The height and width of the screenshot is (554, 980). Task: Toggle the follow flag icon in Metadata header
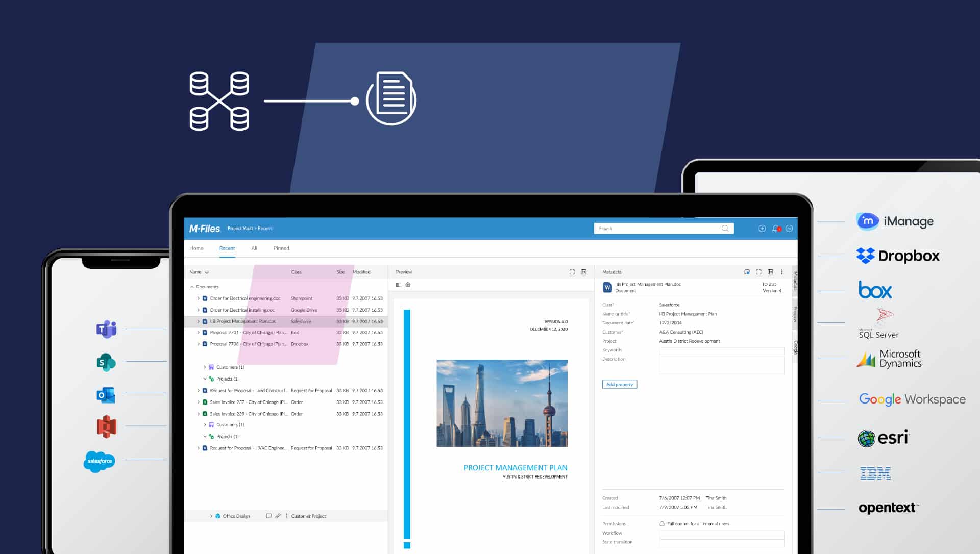[747, 272]
